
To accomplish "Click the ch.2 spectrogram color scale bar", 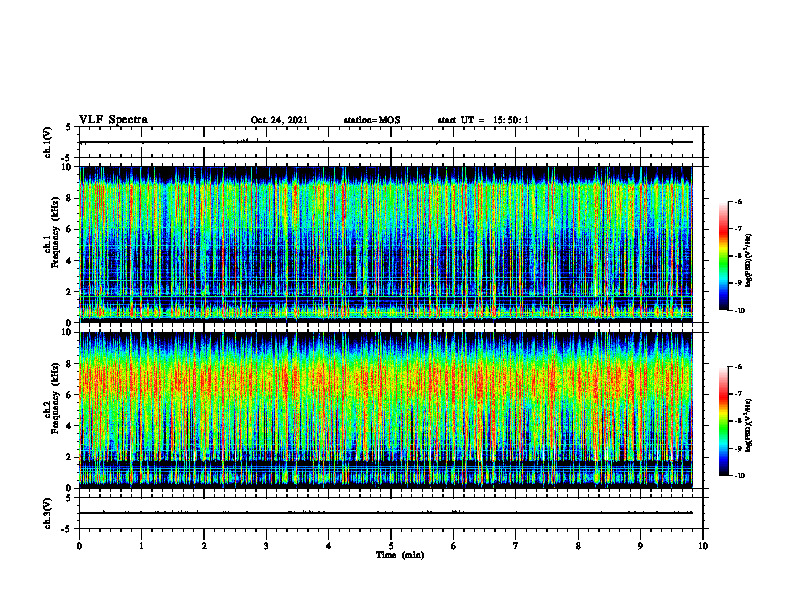I will pos(723,421).
